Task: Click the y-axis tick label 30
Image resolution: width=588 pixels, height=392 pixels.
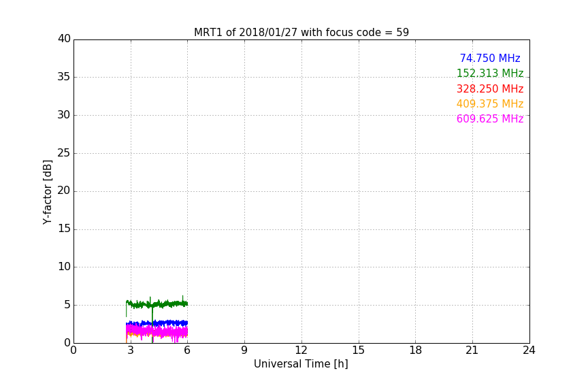Action: pos(64,115)
